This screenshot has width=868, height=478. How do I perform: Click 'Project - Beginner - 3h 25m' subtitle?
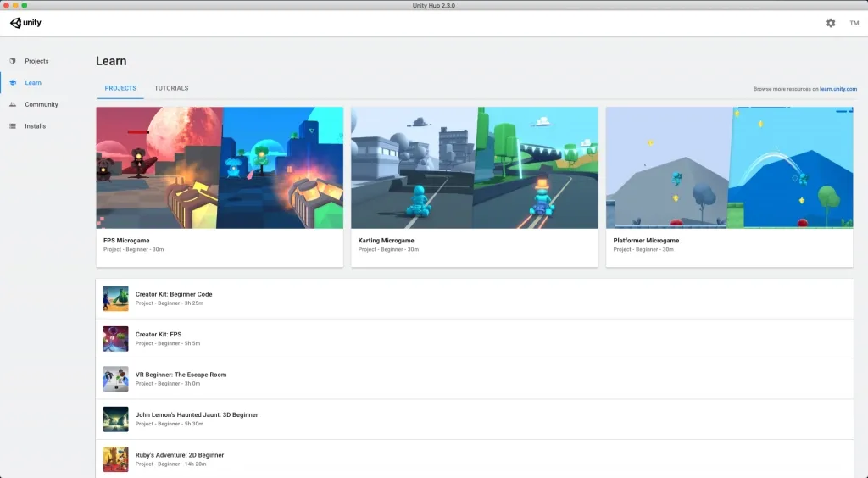pos(170,303)
